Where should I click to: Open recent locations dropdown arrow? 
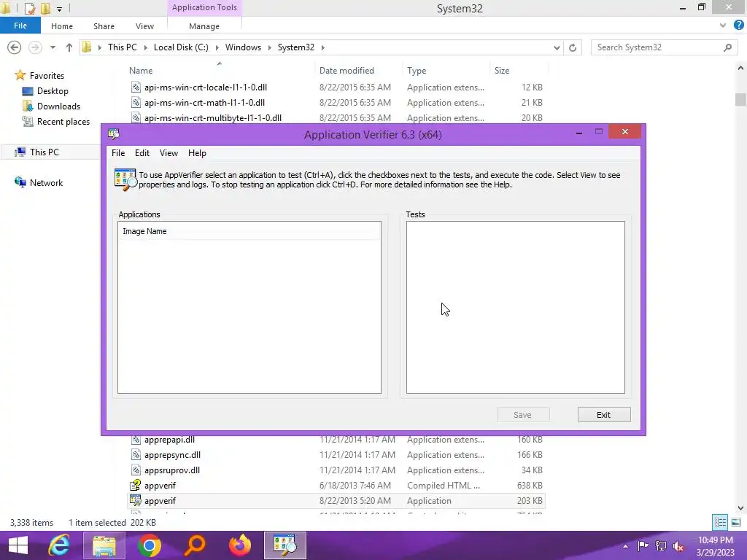coord(53,47)
